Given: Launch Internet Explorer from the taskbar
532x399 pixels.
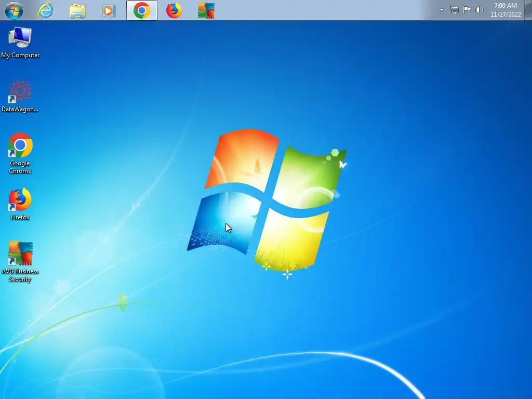Looking at the screenshot, I should point(46,10).
